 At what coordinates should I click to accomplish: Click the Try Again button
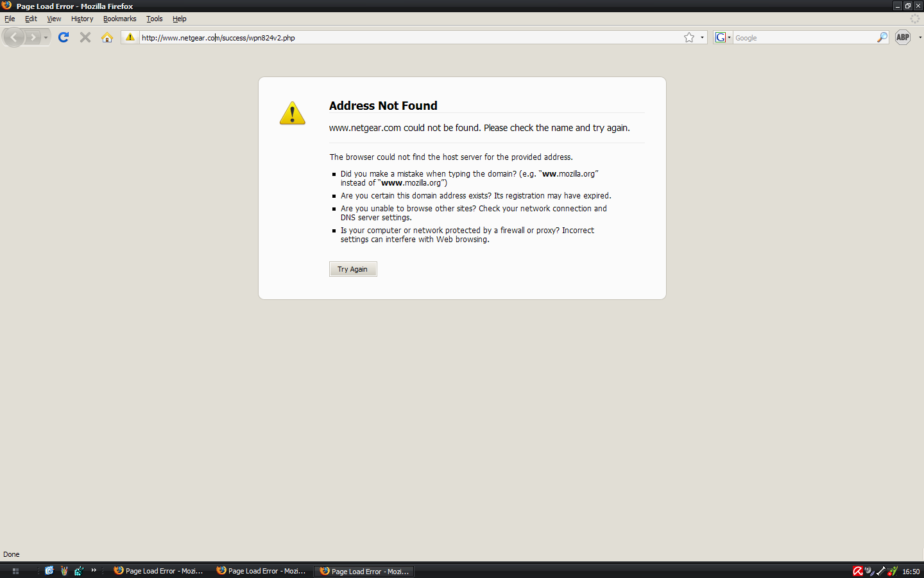tap(353, 269)
